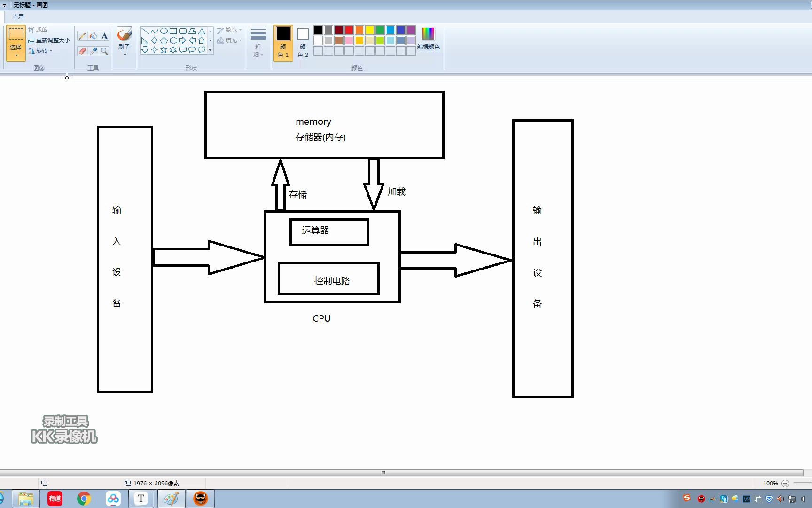The width and height of the screenshot is (812, 508).
Task: Select the Magnifier tool
Action: (x=104, y=51)
